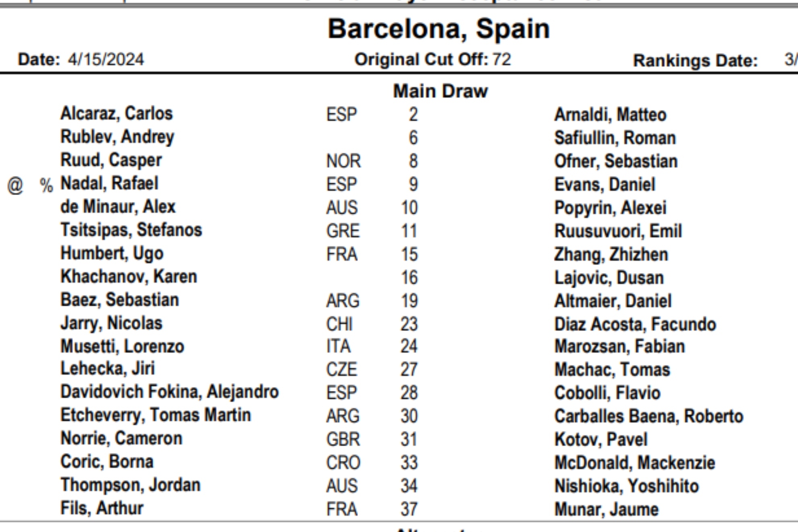Click Munar, Jaume in right column

click(x=606, y=509)
